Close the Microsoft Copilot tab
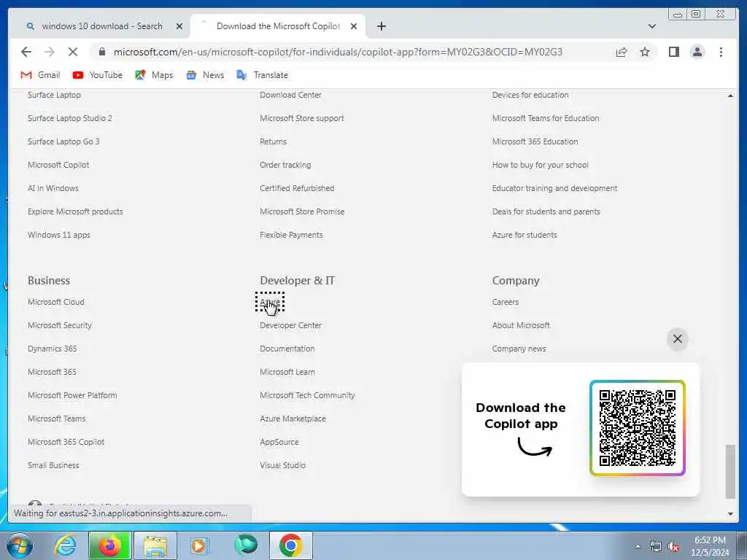Screen dimensions: 747x560 tap(354, 26)
